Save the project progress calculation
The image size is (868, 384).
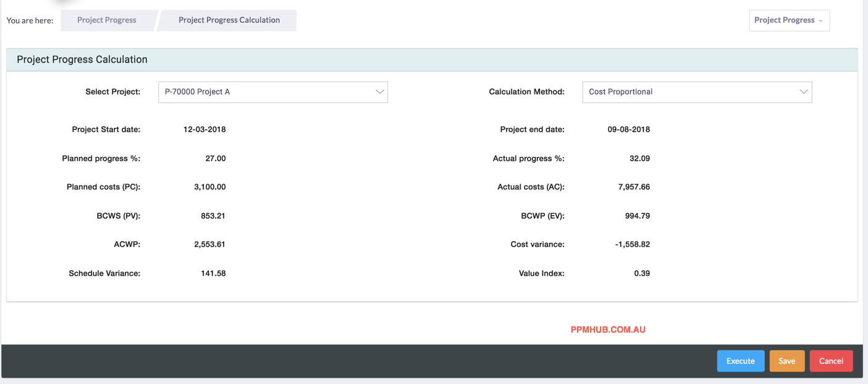click(x=786, y=361)
